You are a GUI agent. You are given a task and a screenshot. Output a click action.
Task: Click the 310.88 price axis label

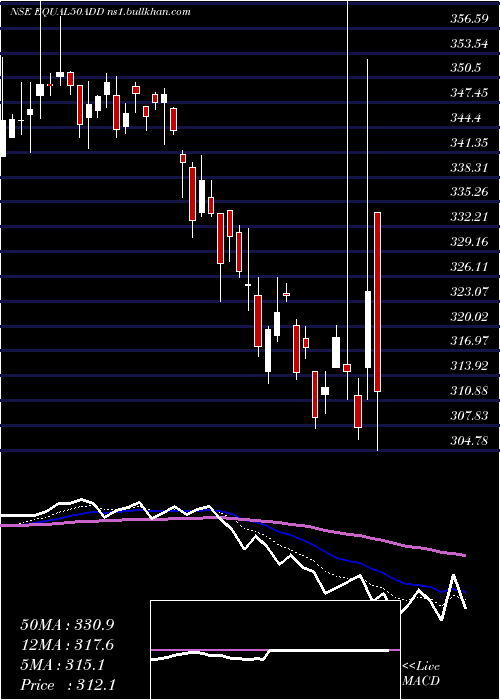click(x=469, y=391)
